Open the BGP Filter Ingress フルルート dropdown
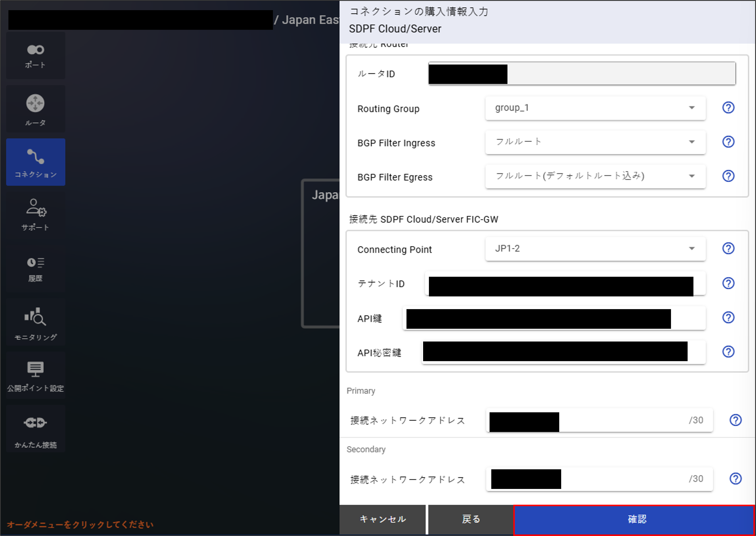 pos(595,142)
